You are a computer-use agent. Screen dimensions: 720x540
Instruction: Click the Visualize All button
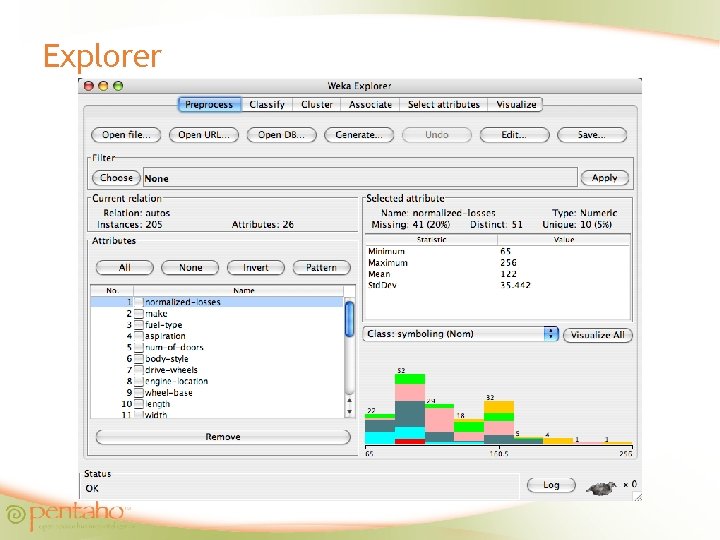click(597, 335)
